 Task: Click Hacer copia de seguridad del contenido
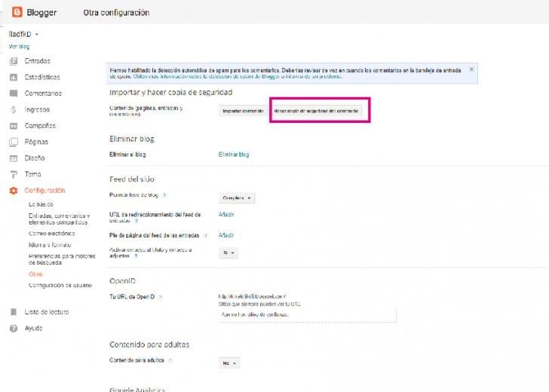317,111
